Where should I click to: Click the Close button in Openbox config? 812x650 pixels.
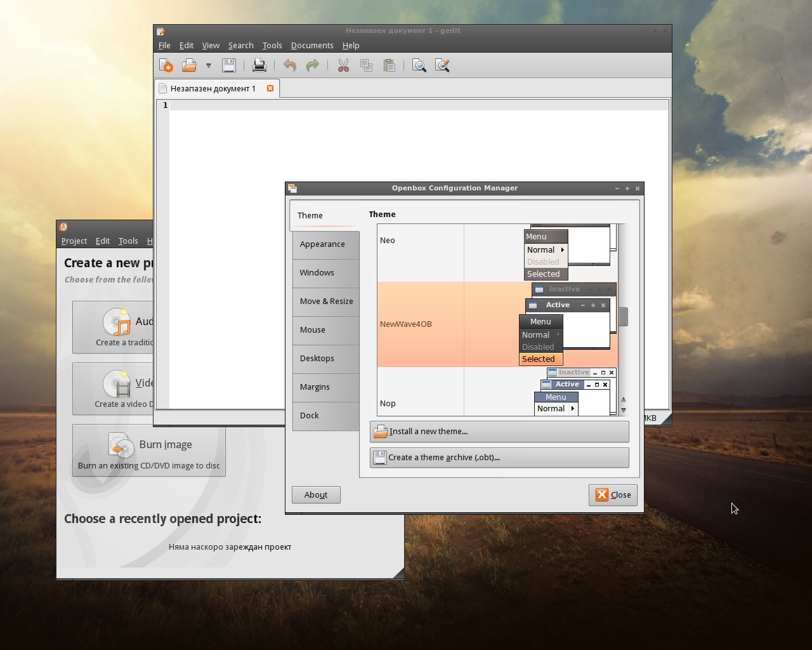click(x=613, y=495)
